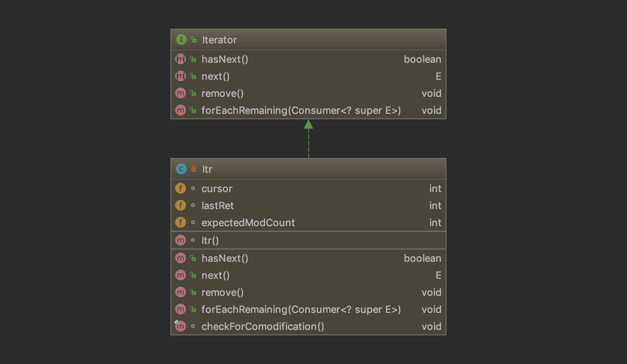Click the orange private lock icon on Itr
The image size is (627, 364).
tap(194, 169)
